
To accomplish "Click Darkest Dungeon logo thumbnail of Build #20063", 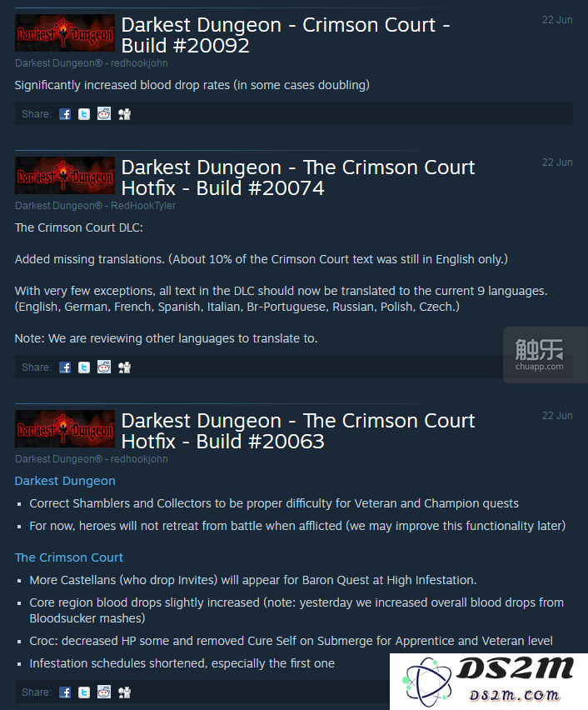I will click(x=65, y=429).
